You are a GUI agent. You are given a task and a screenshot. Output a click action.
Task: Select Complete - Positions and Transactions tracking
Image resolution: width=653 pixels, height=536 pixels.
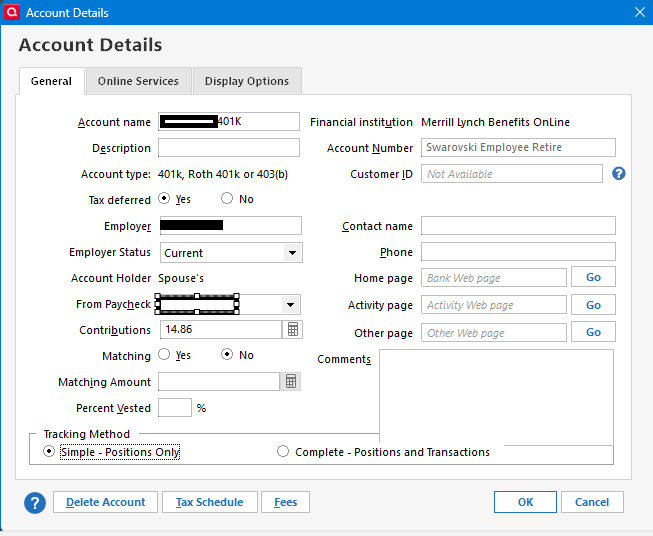coord(283,451)
